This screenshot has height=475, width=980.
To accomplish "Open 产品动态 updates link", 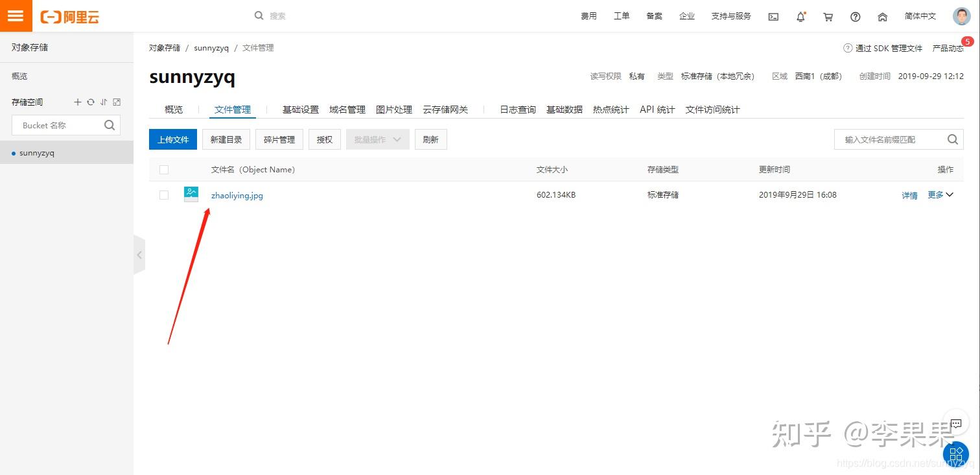I will tap(948, 49).
